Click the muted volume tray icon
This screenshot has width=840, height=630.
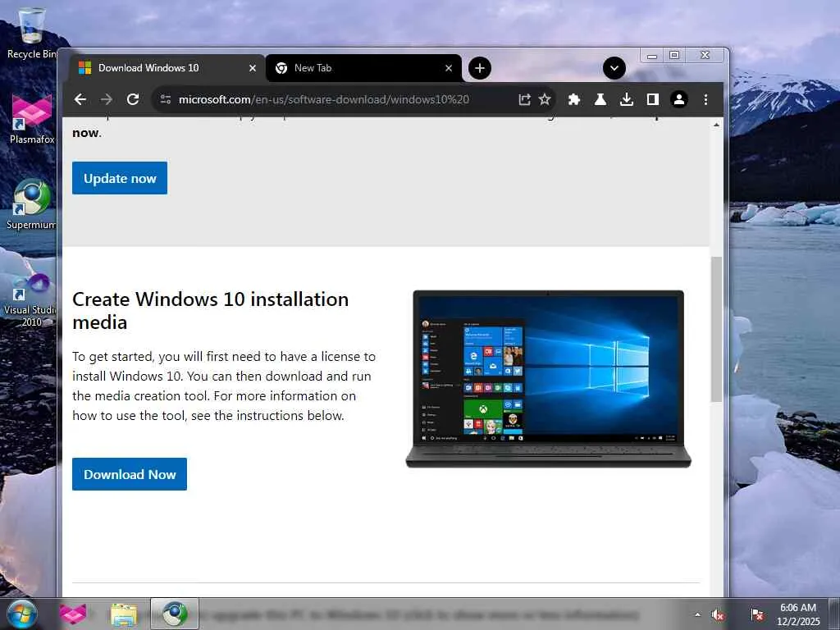[x=718, y=614]
